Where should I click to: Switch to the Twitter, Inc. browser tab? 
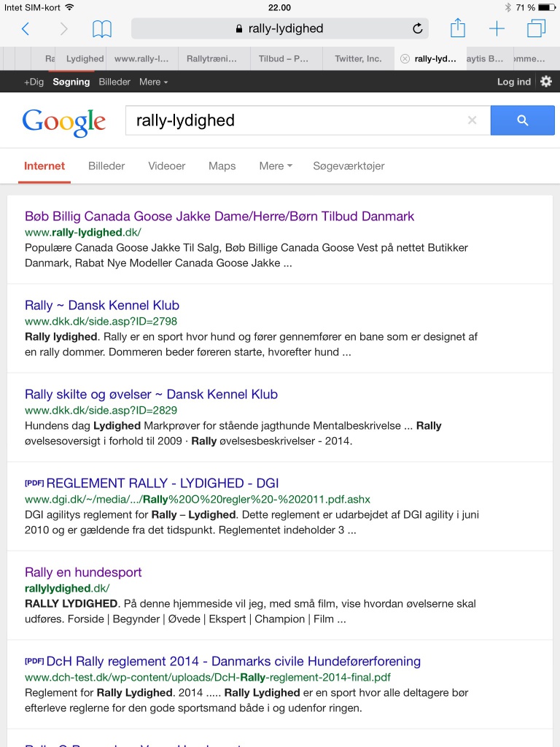tap(358, 58)
